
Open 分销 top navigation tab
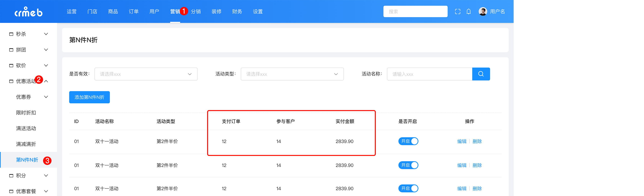point(196,12)
